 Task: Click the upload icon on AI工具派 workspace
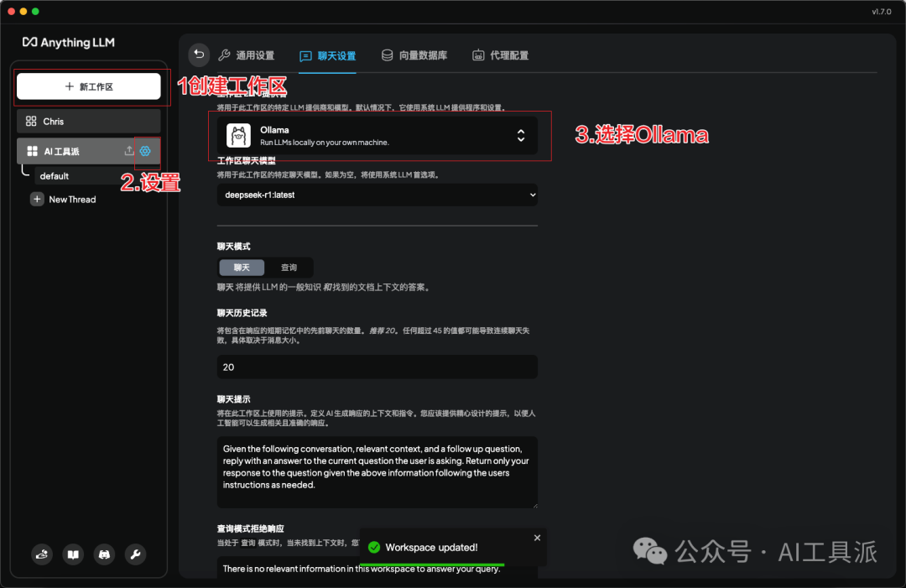pos(129,151)
